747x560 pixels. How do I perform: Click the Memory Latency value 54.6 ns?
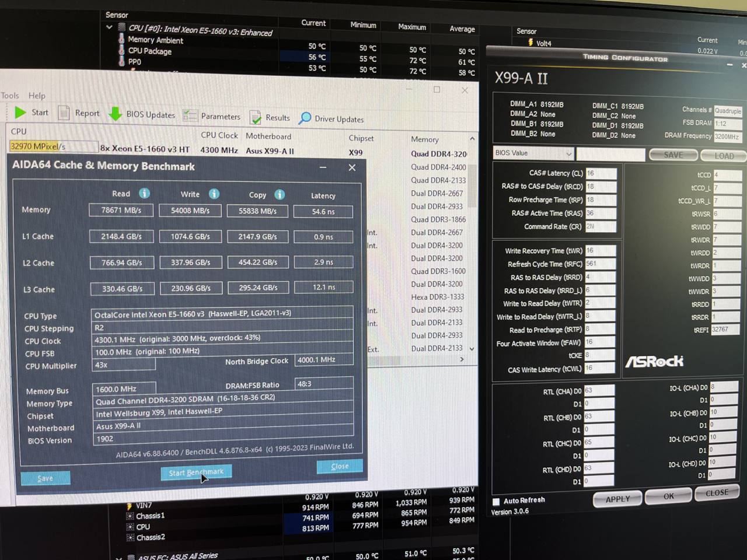tap(323, 212)
